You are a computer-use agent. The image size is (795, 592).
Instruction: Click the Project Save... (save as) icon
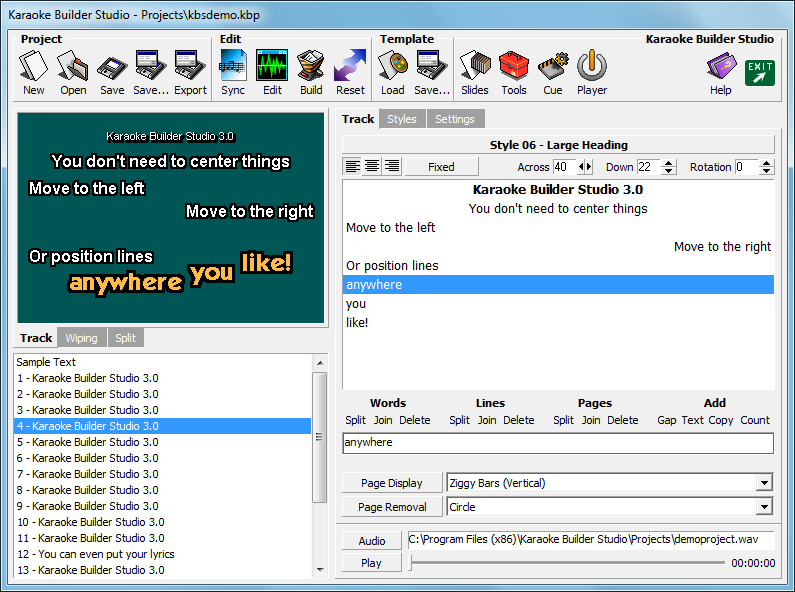click(151, 73)
